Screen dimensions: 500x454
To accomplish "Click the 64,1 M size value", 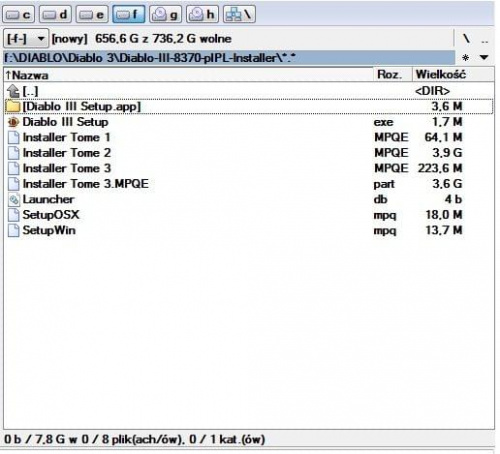I will pos(443,137).
